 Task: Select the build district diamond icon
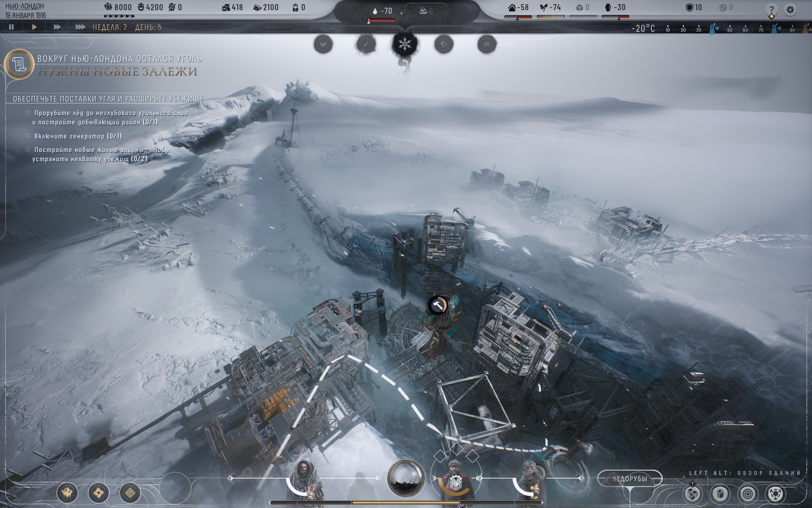(98, 493)
